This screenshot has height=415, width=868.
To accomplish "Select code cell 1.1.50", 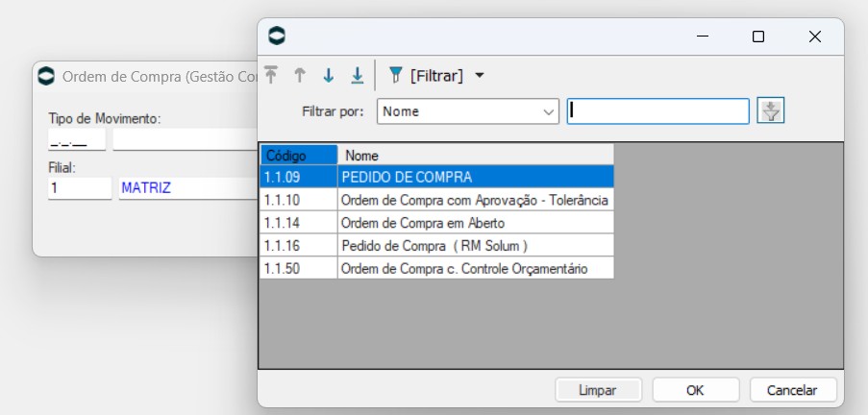I will tap(299, 268).
